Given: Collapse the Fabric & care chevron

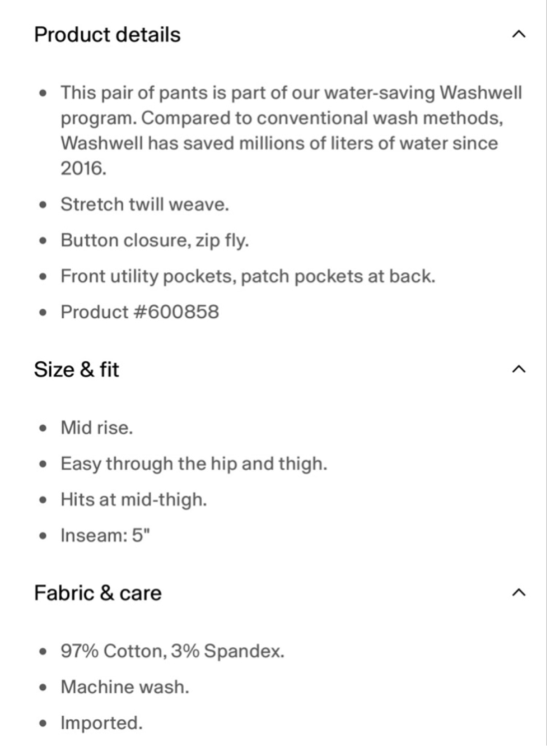Looking at the screenshot, I should click(519, 592).
